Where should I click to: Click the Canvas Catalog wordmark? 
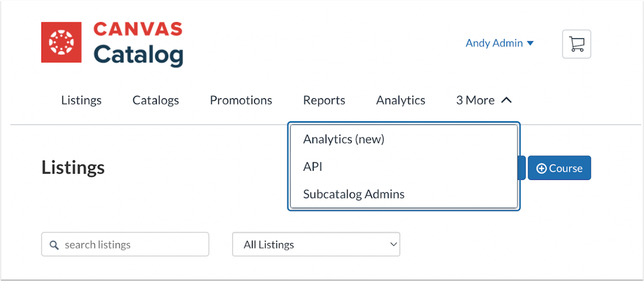click(138, 44)
